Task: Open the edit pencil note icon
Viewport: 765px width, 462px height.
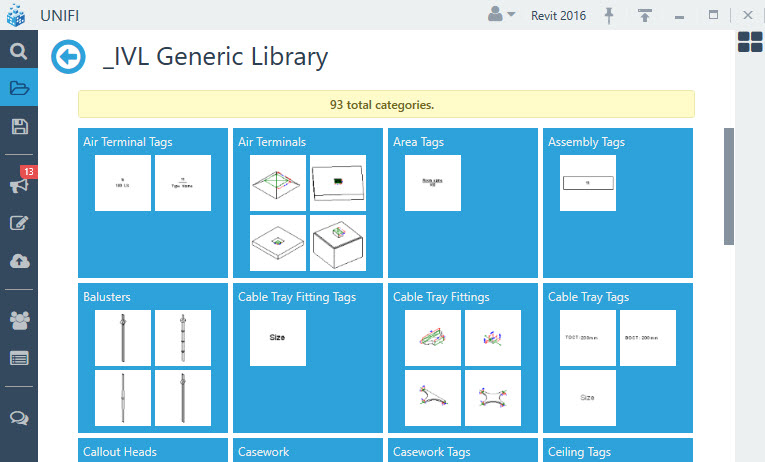Action: 19,223
